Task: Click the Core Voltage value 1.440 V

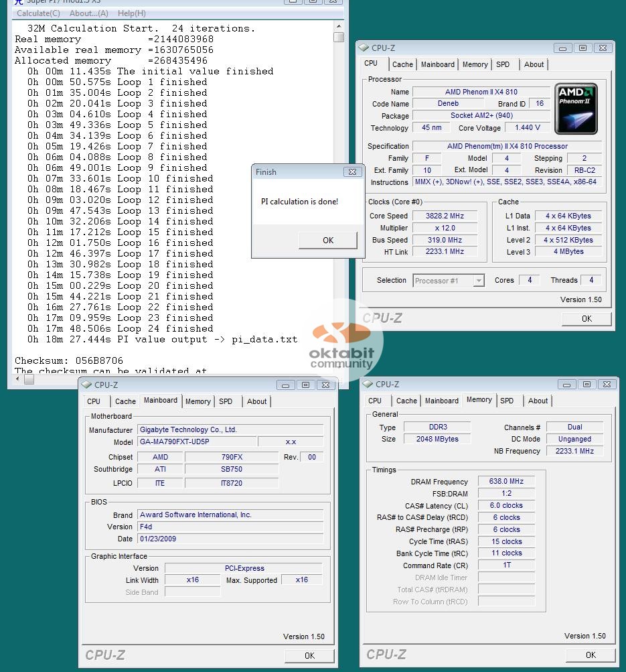Action: coord(528,128)
